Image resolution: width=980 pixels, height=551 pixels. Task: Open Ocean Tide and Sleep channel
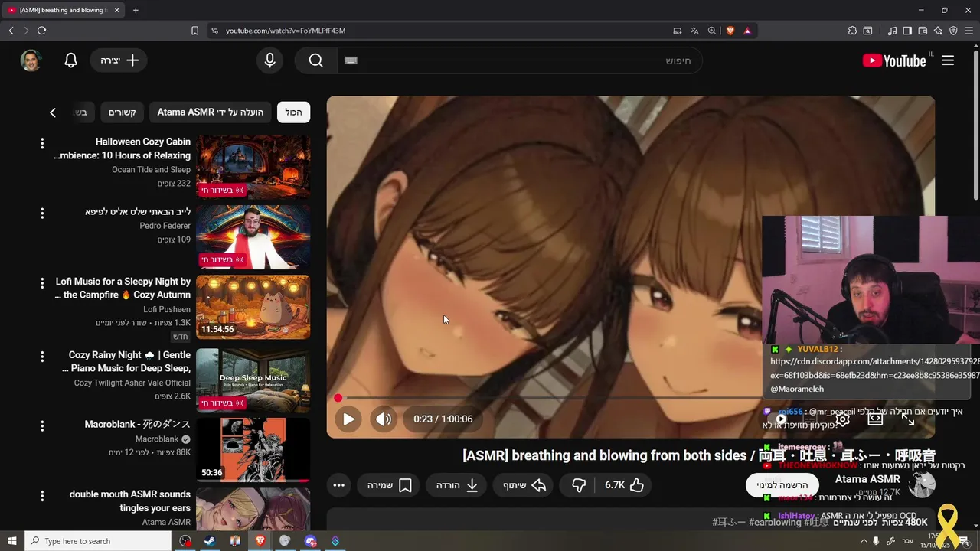pyautogui.click(x=151, y=170)
